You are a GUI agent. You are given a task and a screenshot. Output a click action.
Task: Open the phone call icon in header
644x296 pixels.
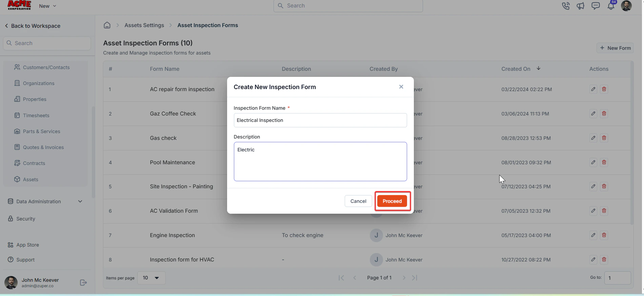565,6
